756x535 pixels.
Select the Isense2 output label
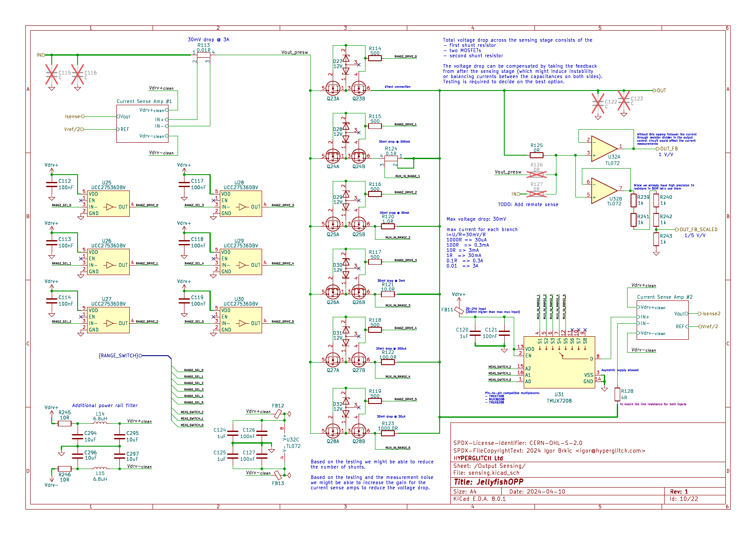point(711,314)
